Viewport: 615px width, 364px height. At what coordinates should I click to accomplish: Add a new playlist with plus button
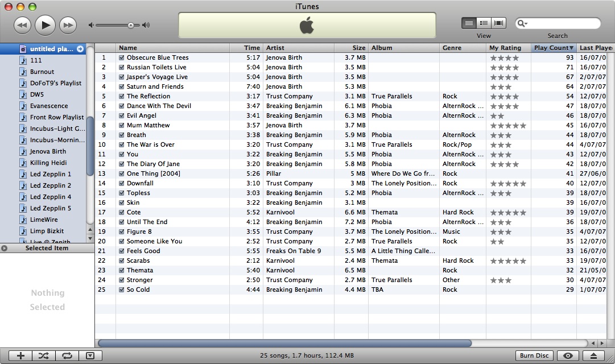pyautogui.click(x=20, y=356)
